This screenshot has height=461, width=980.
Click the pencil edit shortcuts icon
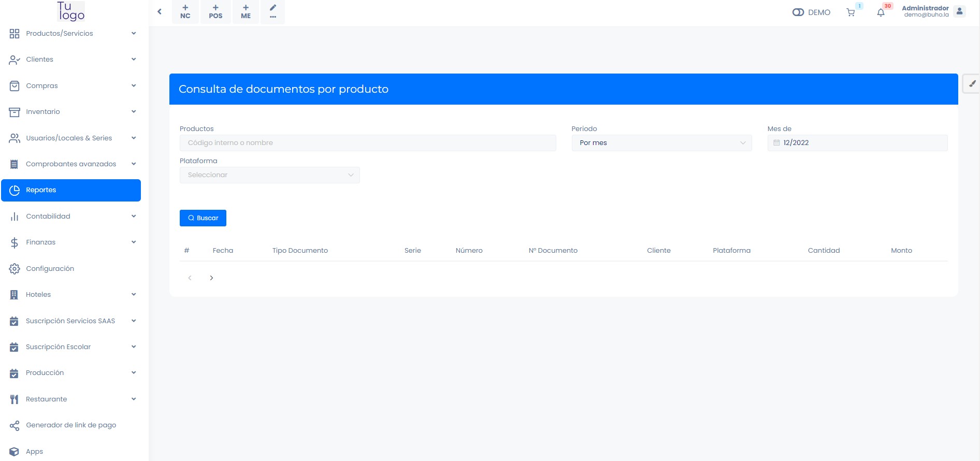273,12
